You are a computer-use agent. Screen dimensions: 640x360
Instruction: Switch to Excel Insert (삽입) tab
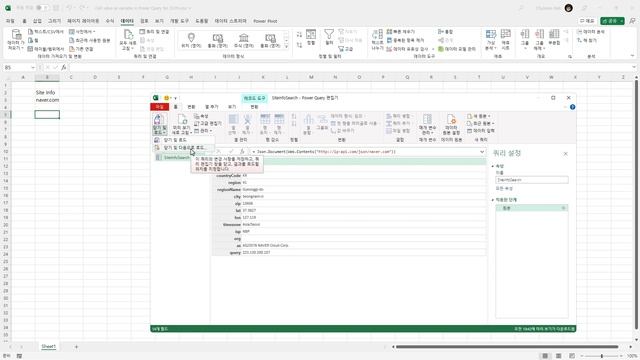(37, 21)
